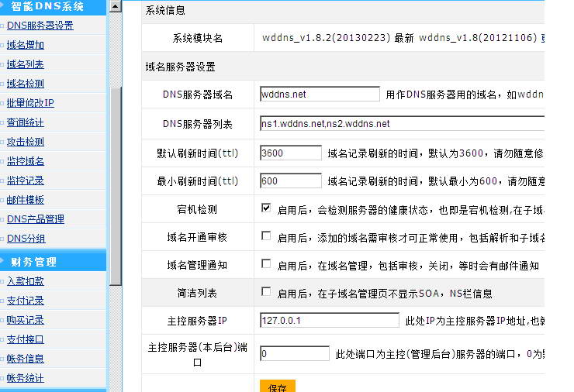Open 攻击检测 in the sidebar
574x392 pixels.
(x=26, y=142)
